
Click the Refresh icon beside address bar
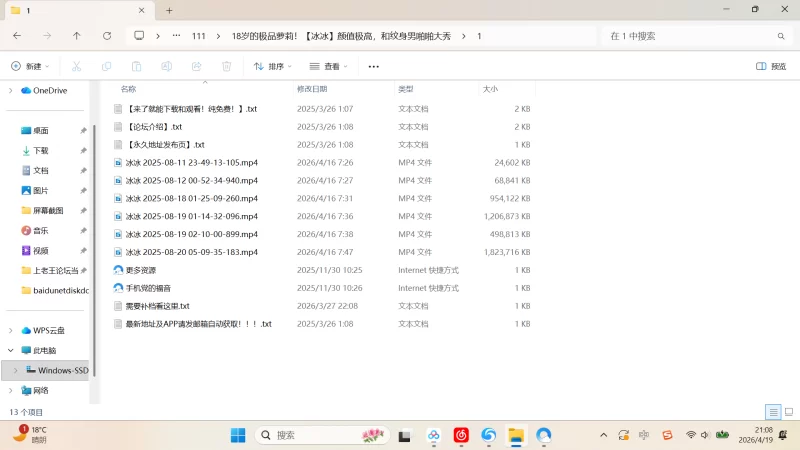tap(107, 36)
